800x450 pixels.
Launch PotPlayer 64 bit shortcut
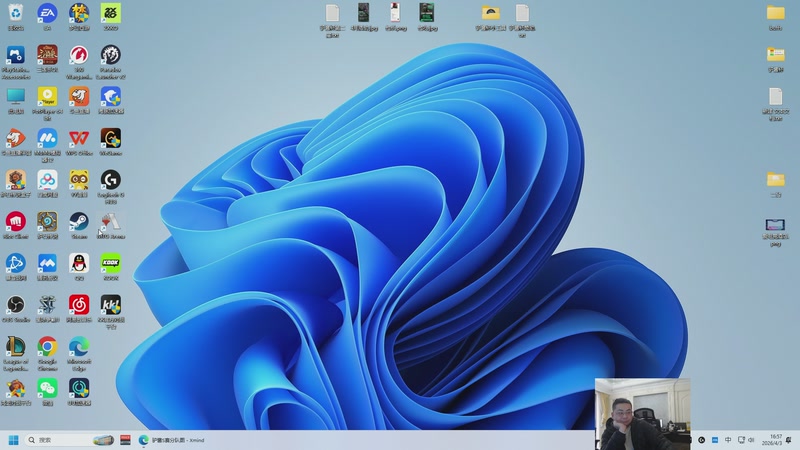(x=47, y=96)
